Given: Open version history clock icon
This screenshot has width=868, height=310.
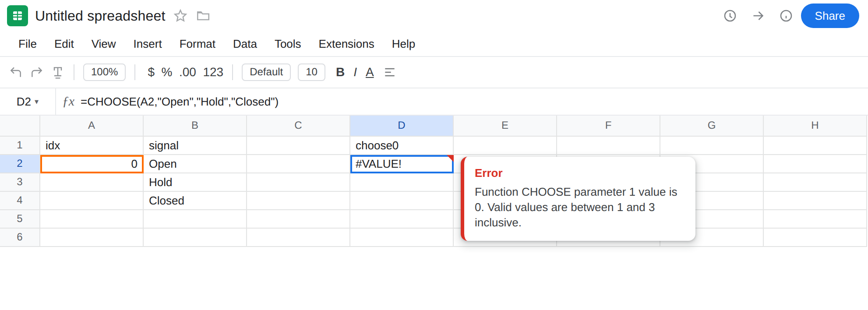Looking at the screenshot, I should click(x=730, y=16).
